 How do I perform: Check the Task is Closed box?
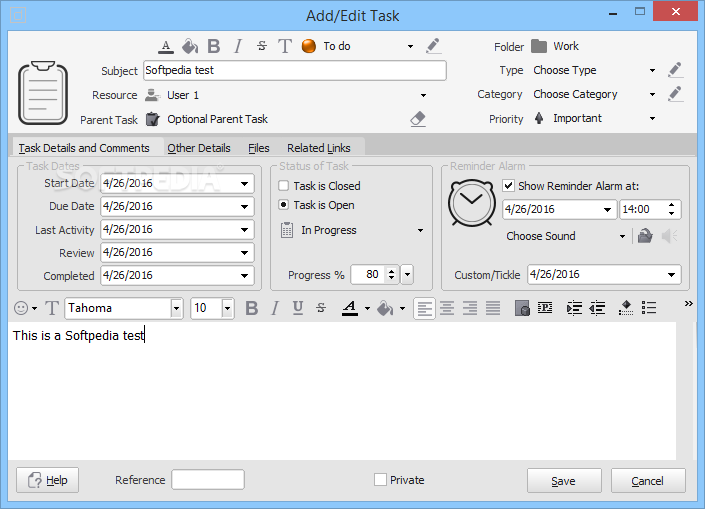coord(284,186)
